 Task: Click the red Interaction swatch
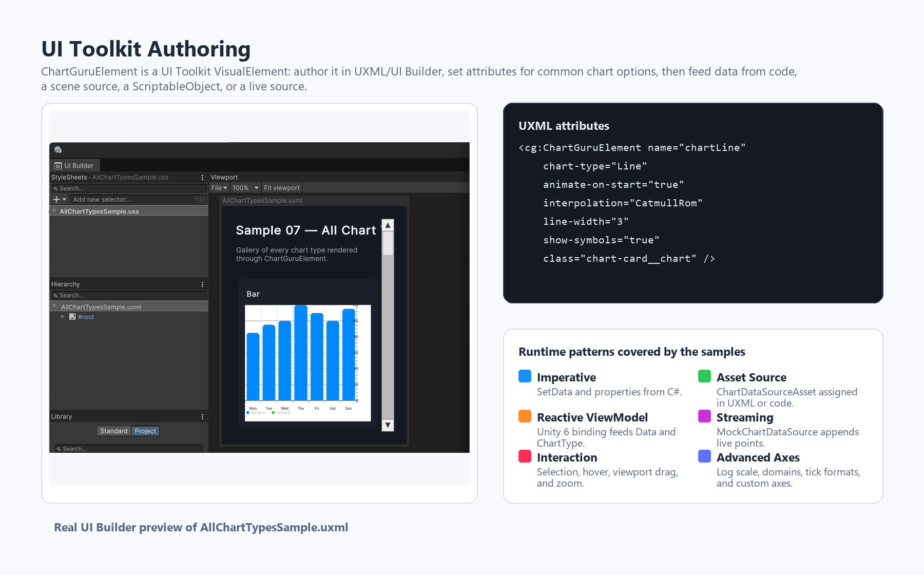coord(525,456)
